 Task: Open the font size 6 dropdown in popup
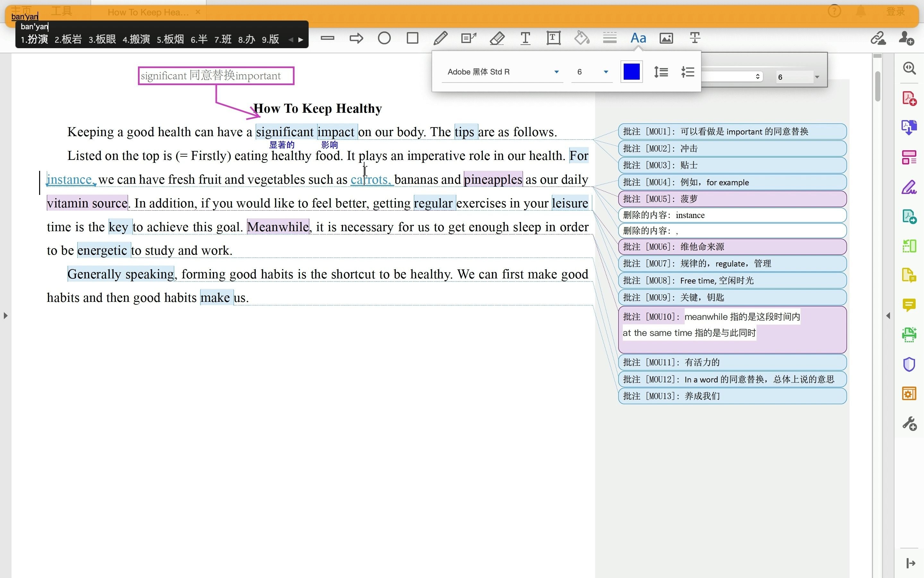pyautogui.click(x=592, y=72)
